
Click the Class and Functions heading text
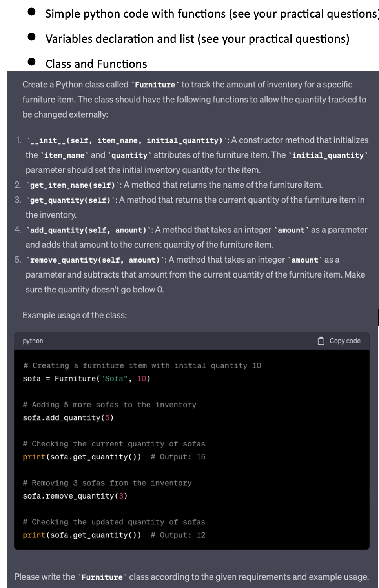(x=96, y=64)
